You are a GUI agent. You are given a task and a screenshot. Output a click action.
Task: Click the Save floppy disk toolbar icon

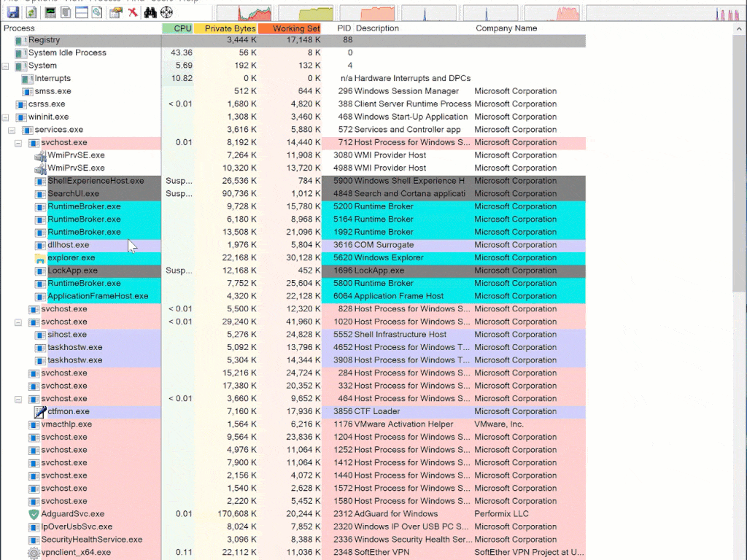13,12
